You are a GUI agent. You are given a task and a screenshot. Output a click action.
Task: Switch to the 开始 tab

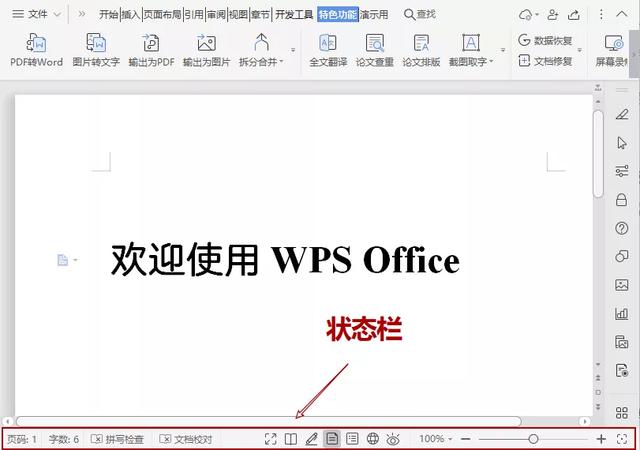point(109,15)
